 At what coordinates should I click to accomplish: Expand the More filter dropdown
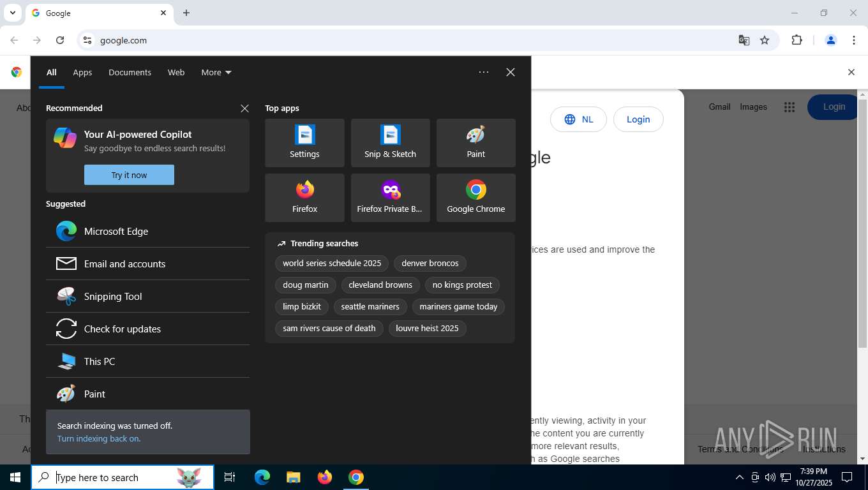click(x=216, y=72)
